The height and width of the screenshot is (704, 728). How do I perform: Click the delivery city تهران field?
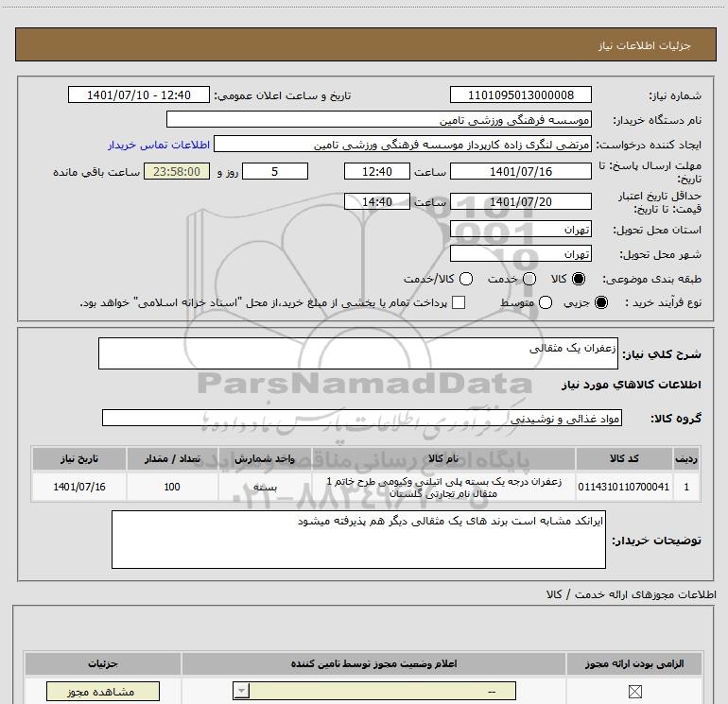[x=520, y=254]
